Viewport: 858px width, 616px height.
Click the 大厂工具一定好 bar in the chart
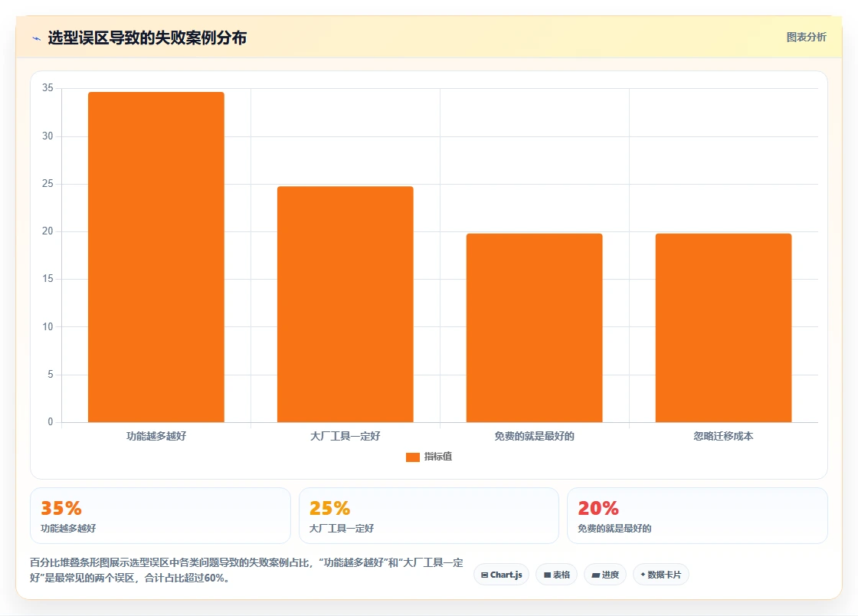tap(345, 304)
